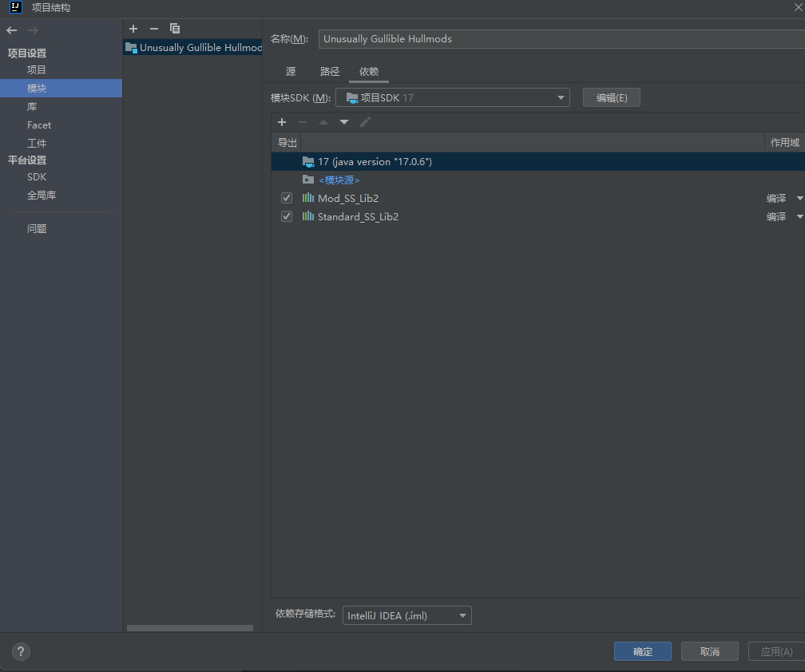
Task: Click the remove module minus icon
Action: [154, 29]
